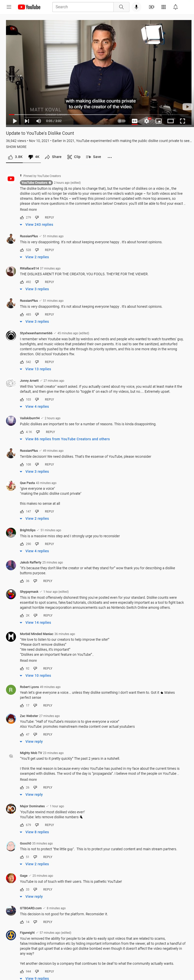Viewport: 194px width, 980px height.
Task: Open the three-dot more actions menu
Action: [x=110, y=157]
